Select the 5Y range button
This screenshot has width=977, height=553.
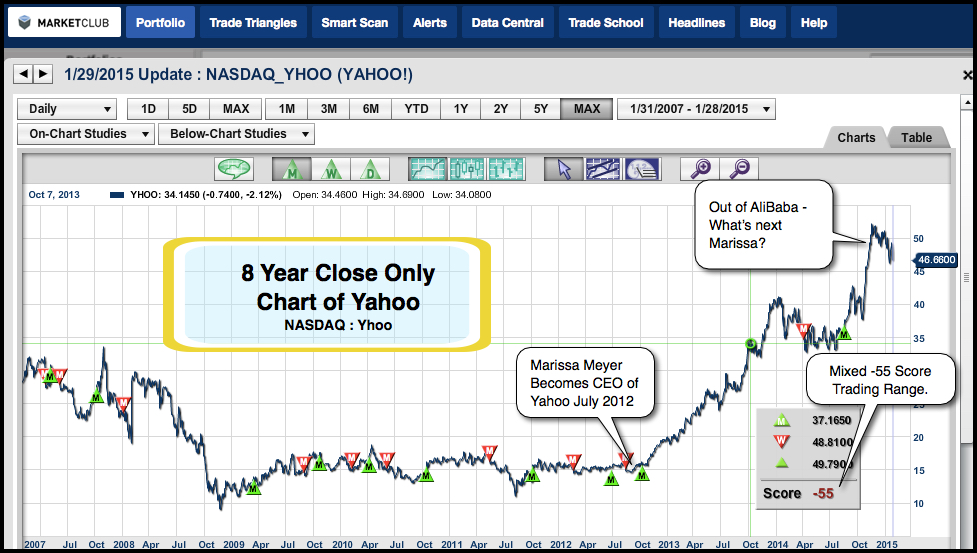(541, 109)
